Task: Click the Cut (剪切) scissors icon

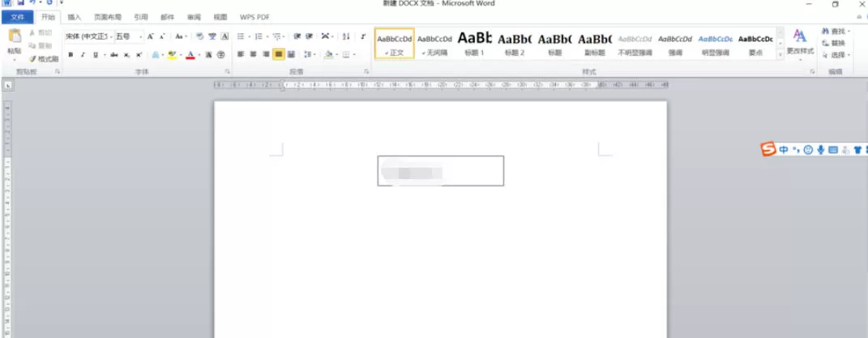Action: click(32, 33)
